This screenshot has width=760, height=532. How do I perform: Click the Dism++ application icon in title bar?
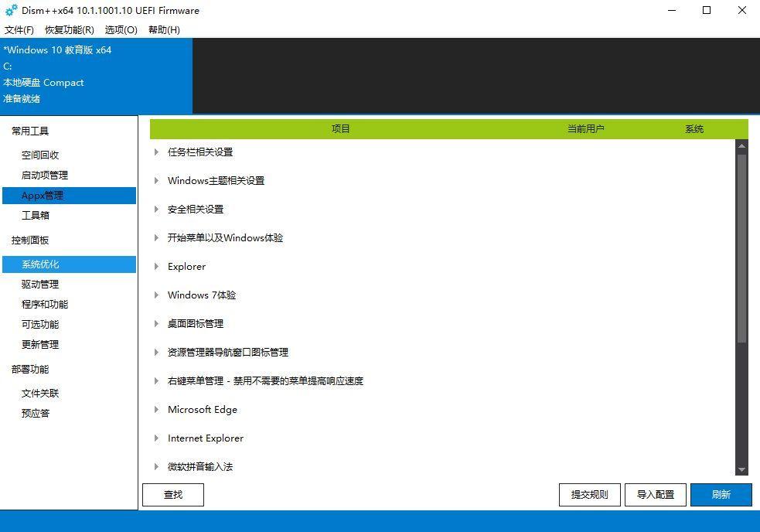tap(10, 10)
